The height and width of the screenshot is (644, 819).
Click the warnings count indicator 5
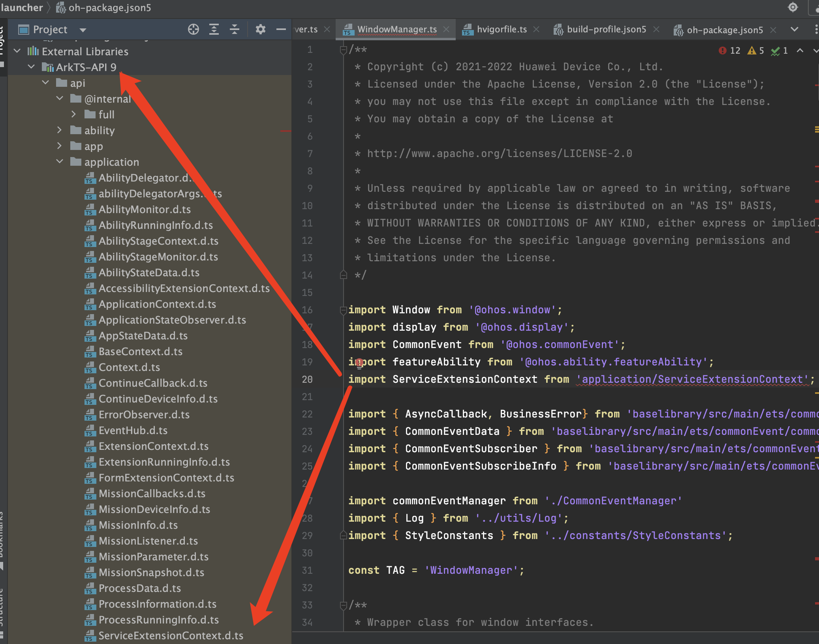756,51
